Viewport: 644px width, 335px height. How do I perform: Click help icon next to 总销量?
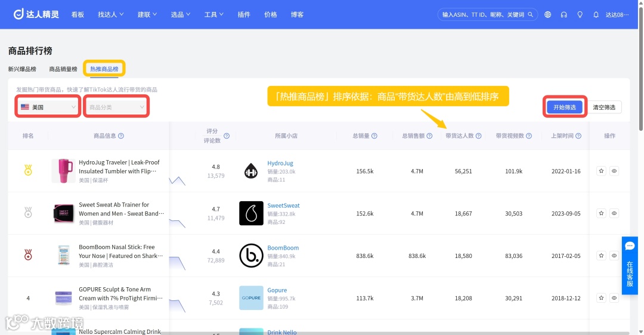(374, 136)
